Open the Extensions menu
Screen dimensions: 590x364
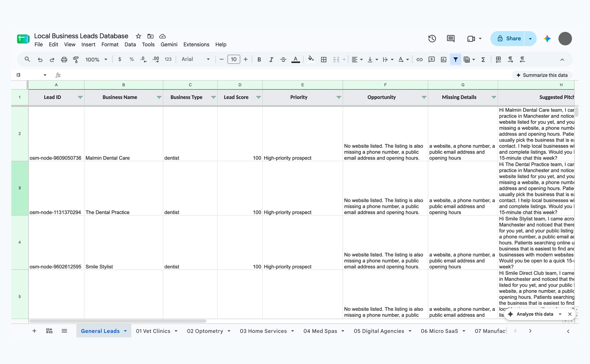(x=196, y=45)
